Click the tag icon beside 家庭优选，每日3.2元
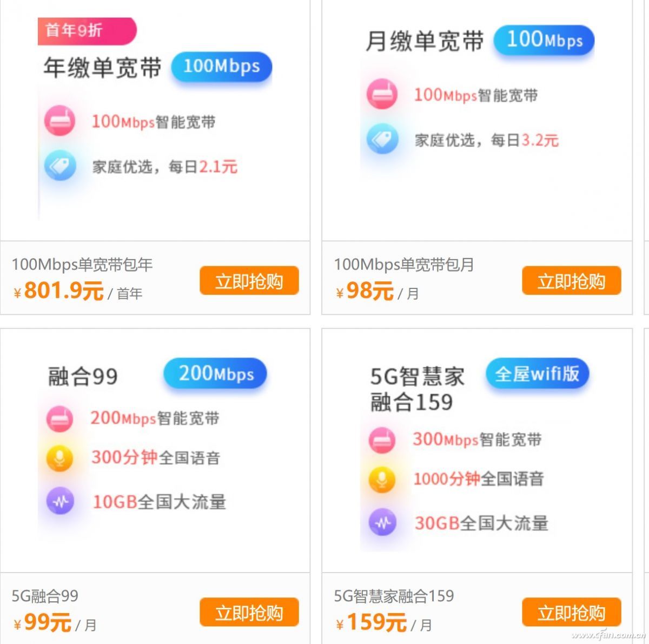 point(382,140)
